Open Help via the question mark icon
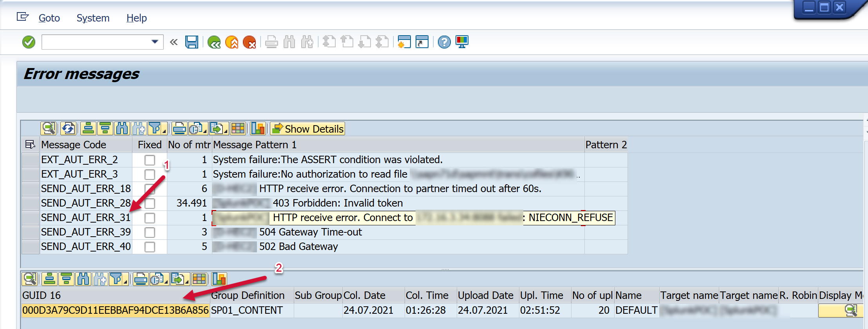Image resolution: width=868 pixels, height=329 pixels. pyautogui.click(x=444, y=42)
